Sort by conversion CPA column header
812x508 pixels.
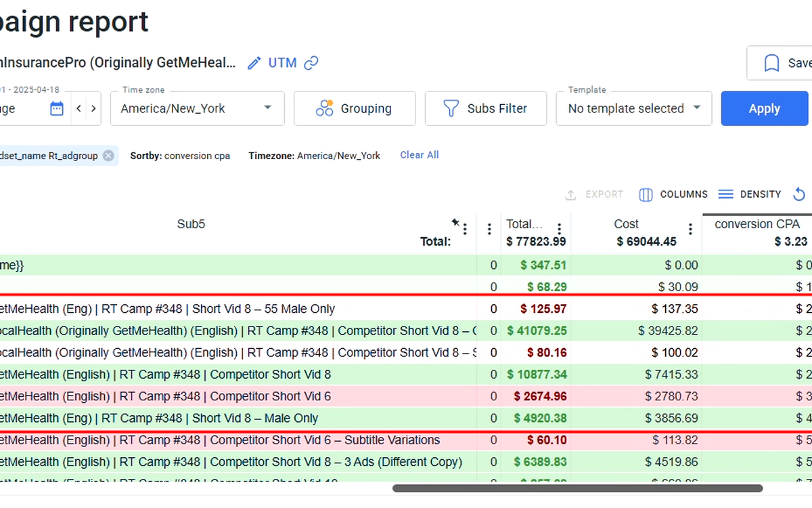click(757, 224)
